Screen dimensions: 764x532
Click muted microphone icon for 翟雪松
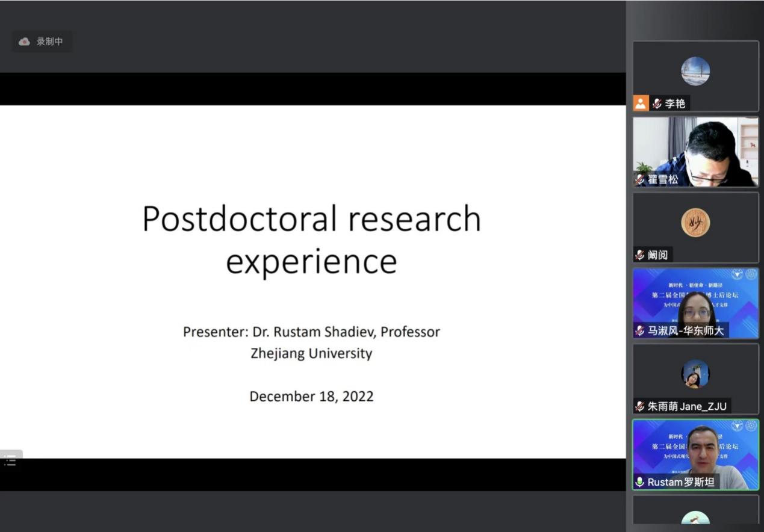pos(640,179)
